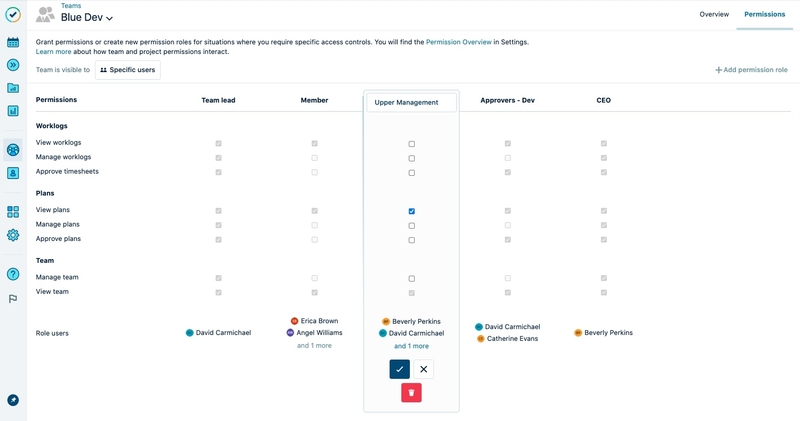Click the Tempo logo icon in sidebar
This screenshot has height=421, width=800.
coord(13,15)
